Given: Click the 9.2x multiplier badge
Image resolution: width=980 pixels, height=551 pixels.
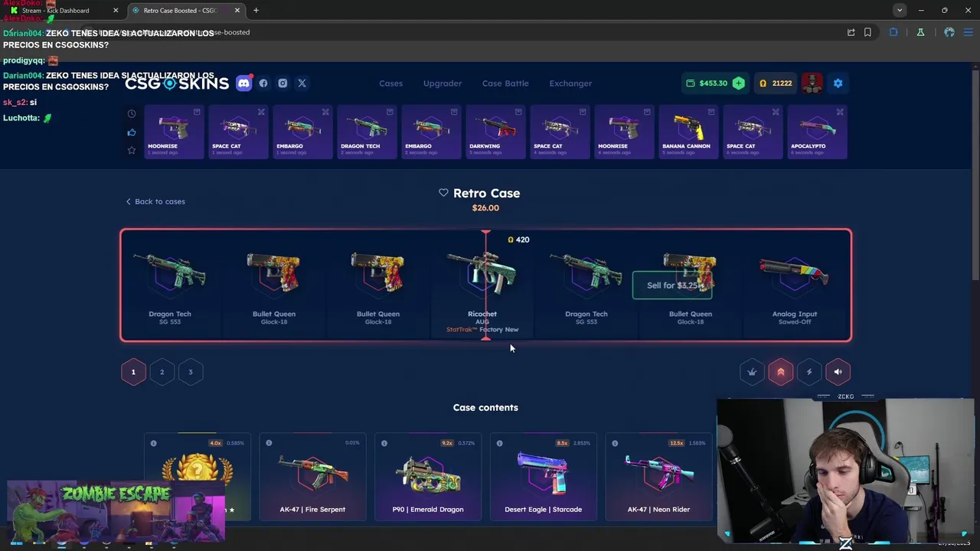Looking at the screenshot, I should [x=447, y=443].
